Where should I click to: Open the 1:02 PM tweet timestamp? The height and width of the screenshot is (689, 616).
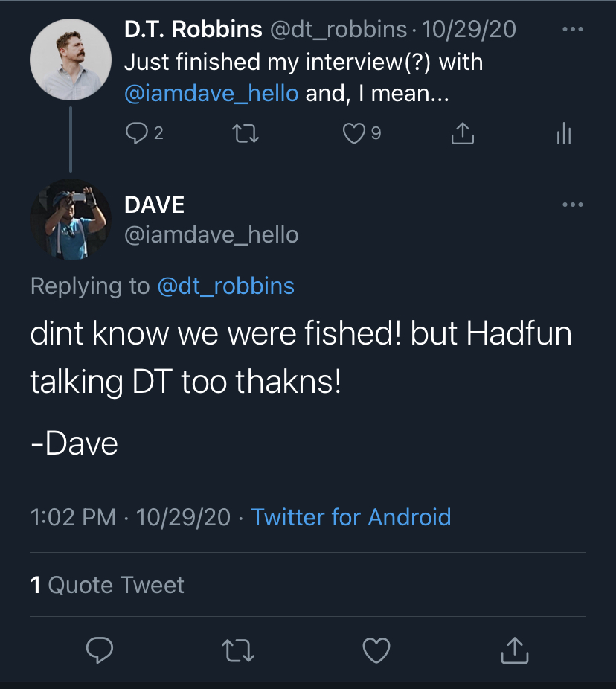click(x=73, y=517)
